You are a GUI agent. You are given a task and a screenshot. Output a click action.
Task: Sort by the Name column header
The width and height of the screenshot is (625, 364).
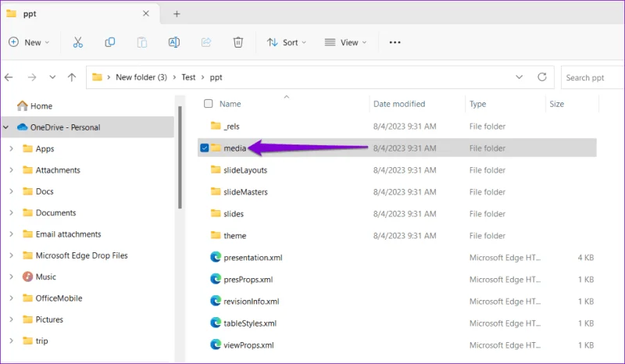[x=230, y=104]
